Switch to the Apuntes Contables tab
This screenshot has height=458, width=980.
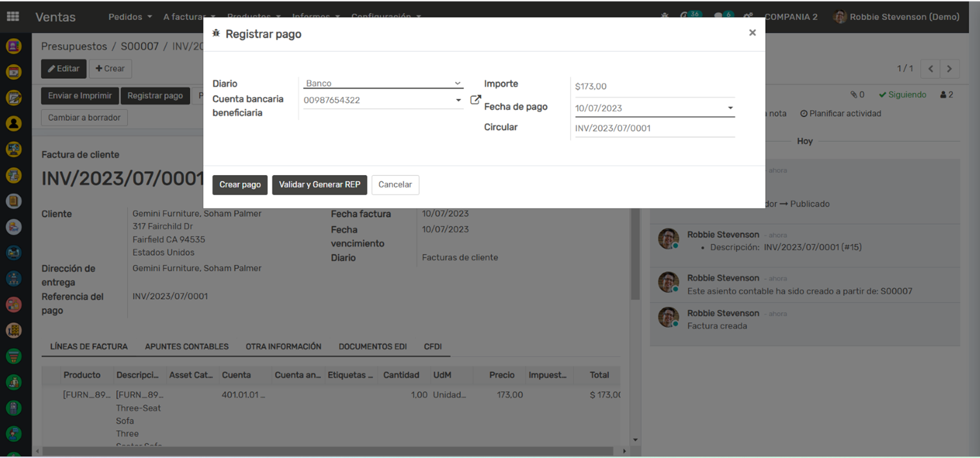[x=187, y=347]
